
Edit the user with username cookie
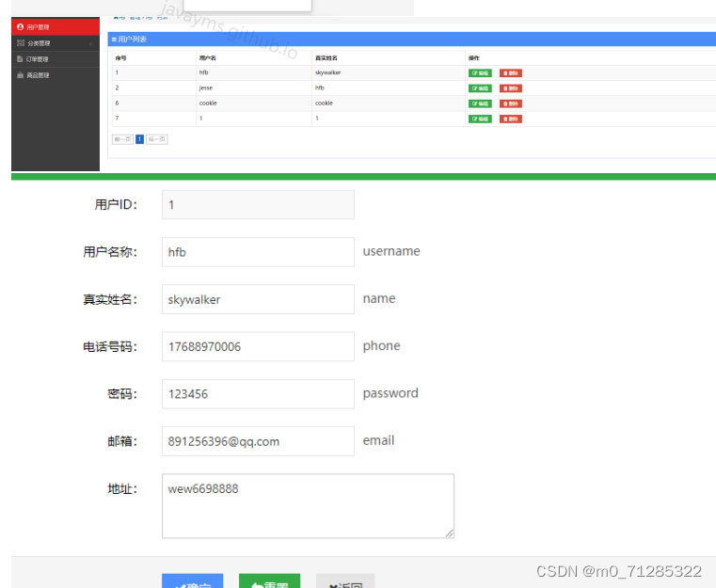(x=480, y=103)
